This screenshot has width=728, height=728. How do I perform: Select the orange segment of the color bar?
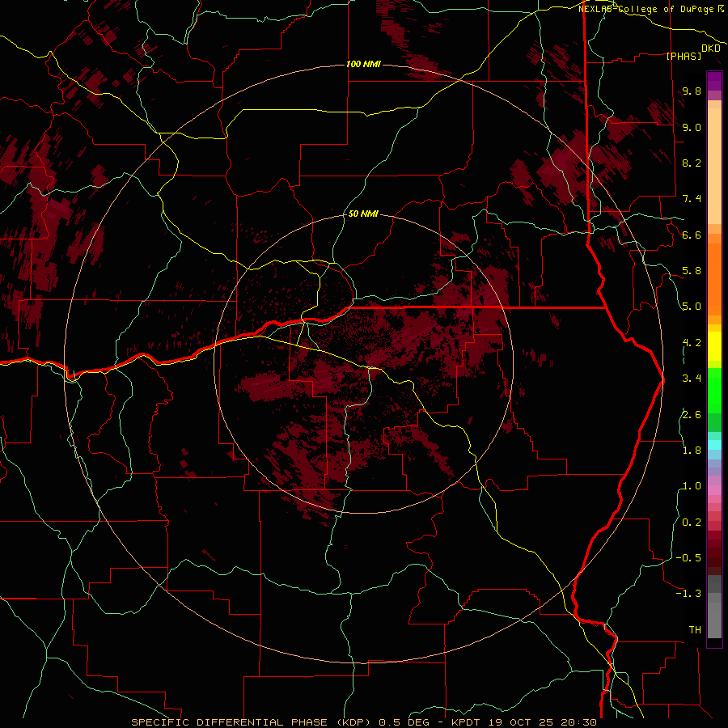click(x=714, y=278)
